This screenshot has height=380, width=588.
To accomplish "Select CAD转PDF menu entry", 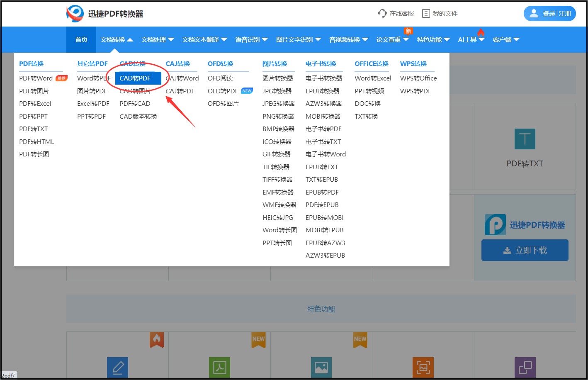I will pyautogui.click(x=138, y=78).
